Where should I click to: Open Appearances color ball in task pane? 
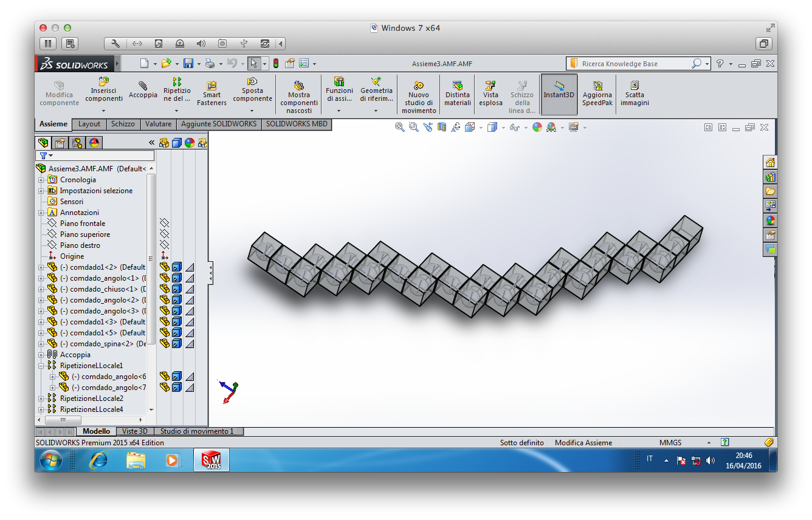point(770,221)
